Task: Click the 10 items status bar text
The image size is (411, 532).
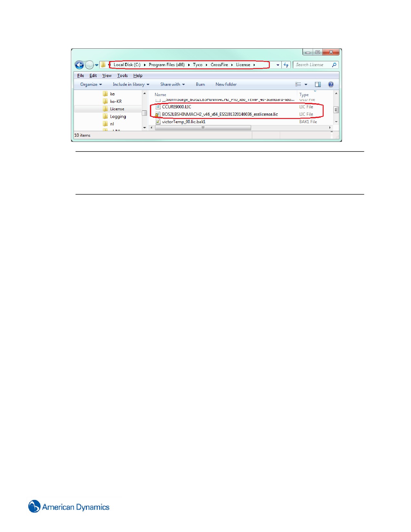Action: tap(82, 135)
